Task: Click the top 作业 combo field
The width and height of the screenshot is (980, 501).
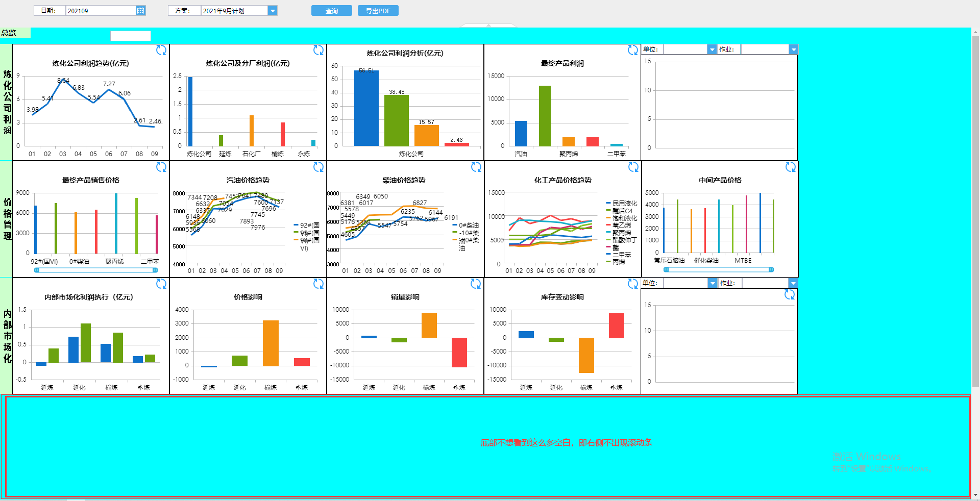Action: tap(765, 49)
